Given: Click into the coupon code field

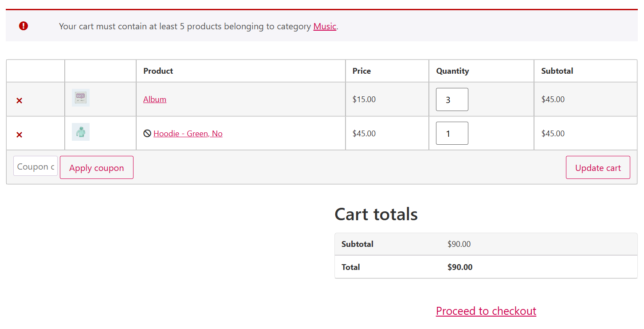Looking at the screenshot, I should pos(35,166).
